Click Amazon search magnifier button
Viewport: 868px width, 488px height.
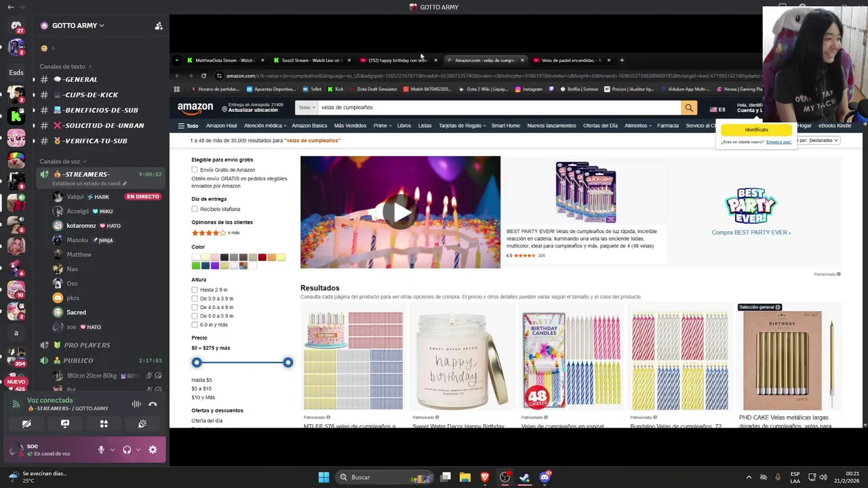[689, 108]
